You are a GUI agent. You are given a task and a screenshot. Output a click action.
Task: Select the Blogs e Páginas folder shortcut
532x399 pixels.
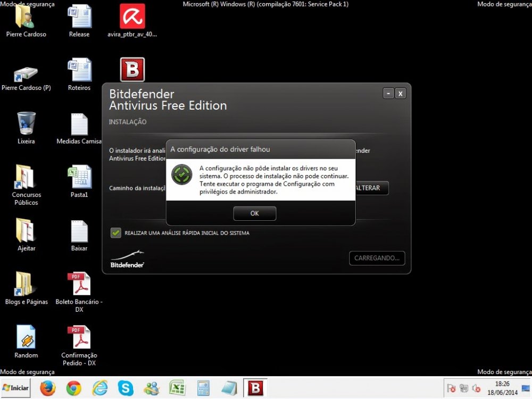[x=26, y=288]
